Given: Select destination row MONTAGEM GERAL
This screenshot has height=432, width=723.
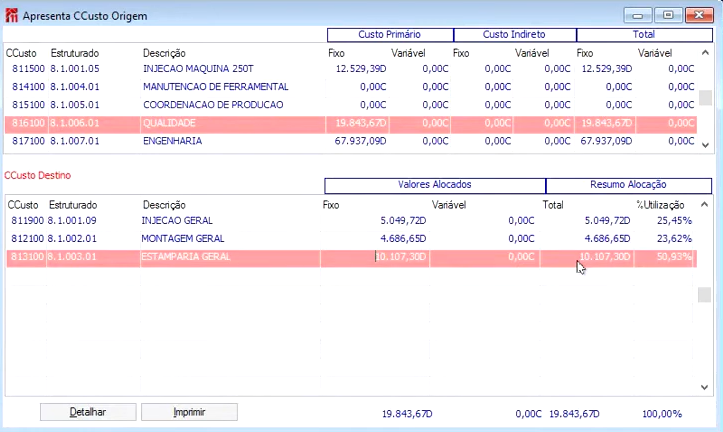Looking at the screenshot, I should (351, 239).
